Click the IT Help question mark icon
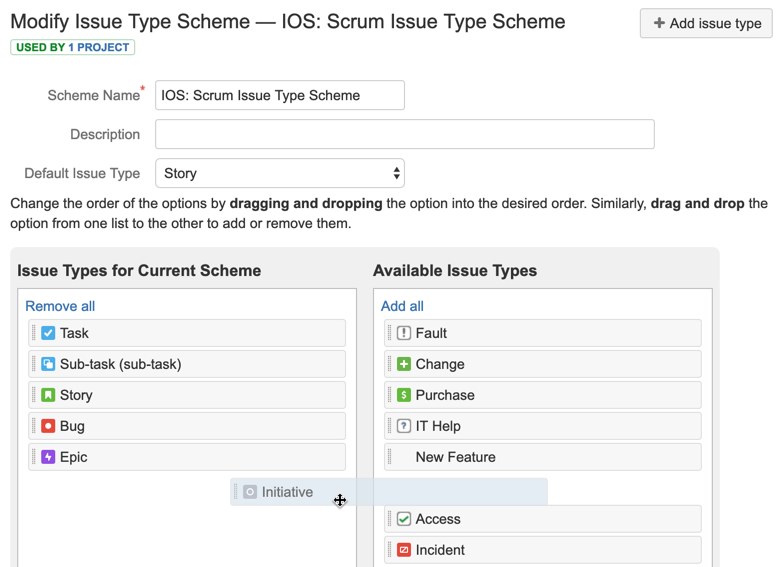 point(404,426)
